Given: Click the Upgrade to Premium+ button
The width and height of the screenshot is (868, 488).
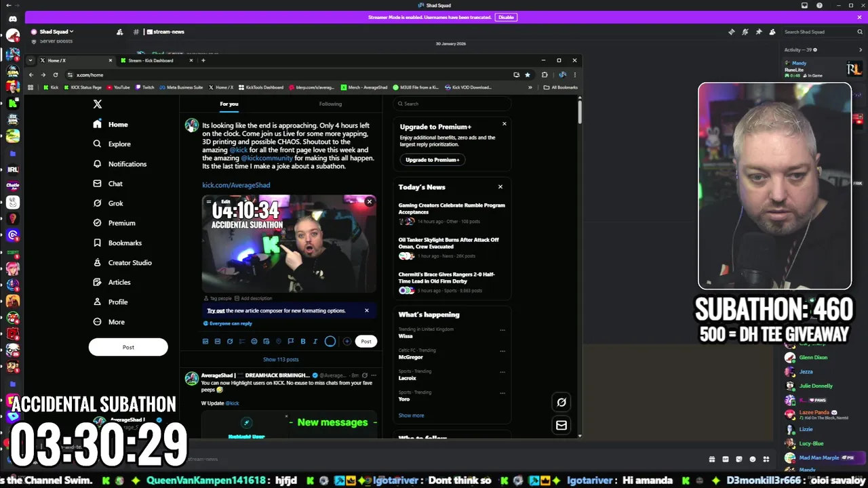Looking at the screenshot, I should [432, 160].
